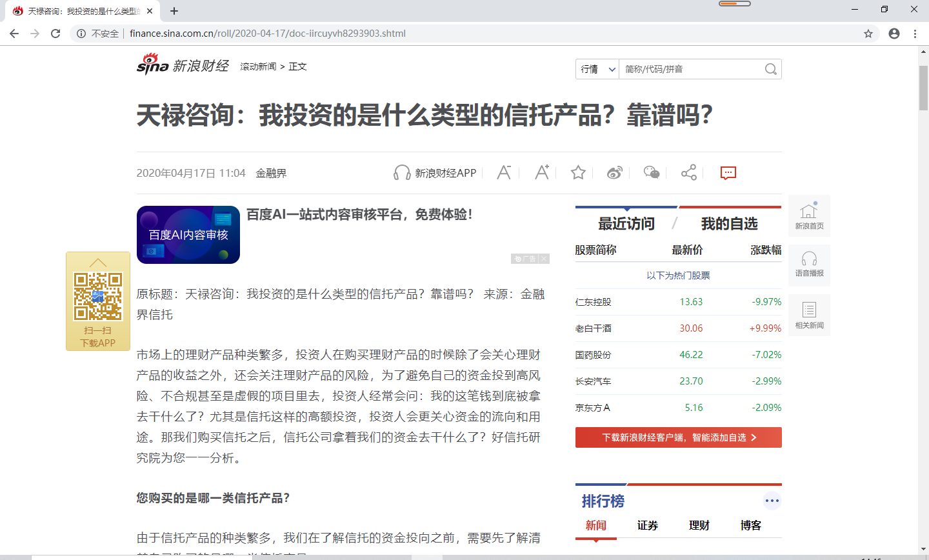Image resolution: width=929 pixels, height=560 pixels.
Task: Share article to Weibo
Action: 615,172
